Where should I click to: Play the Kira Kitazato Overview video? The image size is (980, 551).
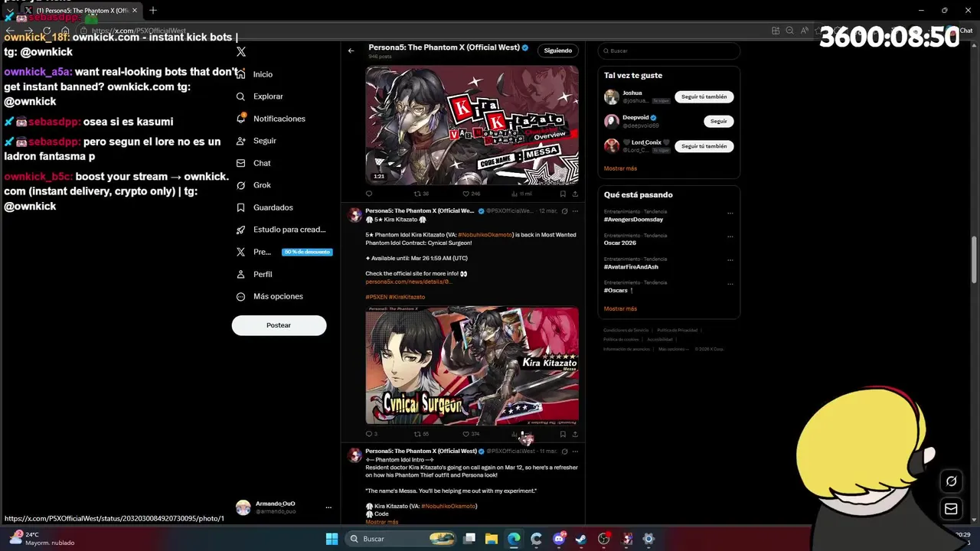click(x=472, y=125)
